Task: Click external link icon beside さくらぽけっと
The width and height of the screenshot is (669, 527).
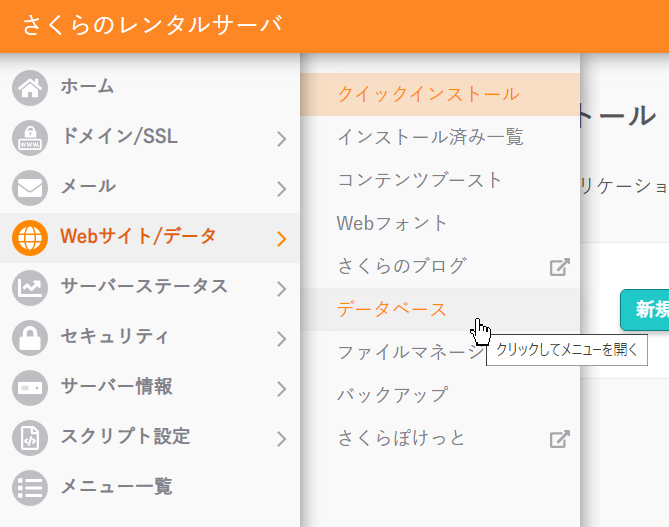Action: tap(559, 439)
